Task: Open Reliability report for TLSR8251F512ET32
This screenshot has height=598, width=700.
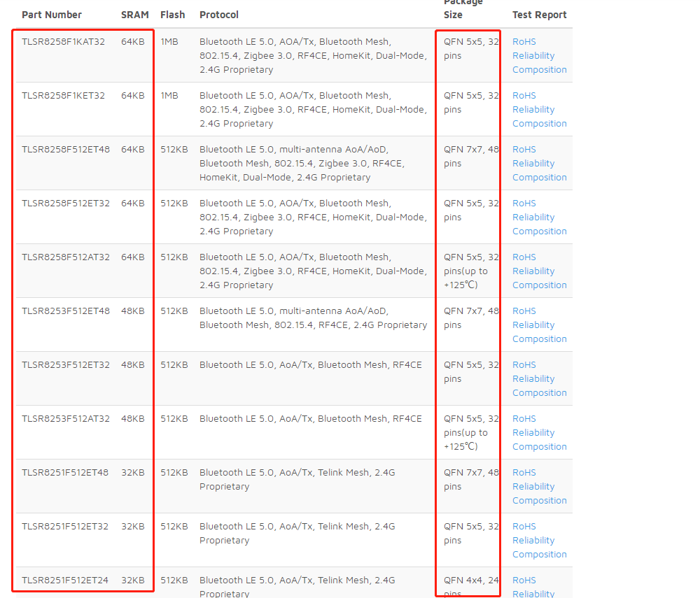Action: [533, 541]
